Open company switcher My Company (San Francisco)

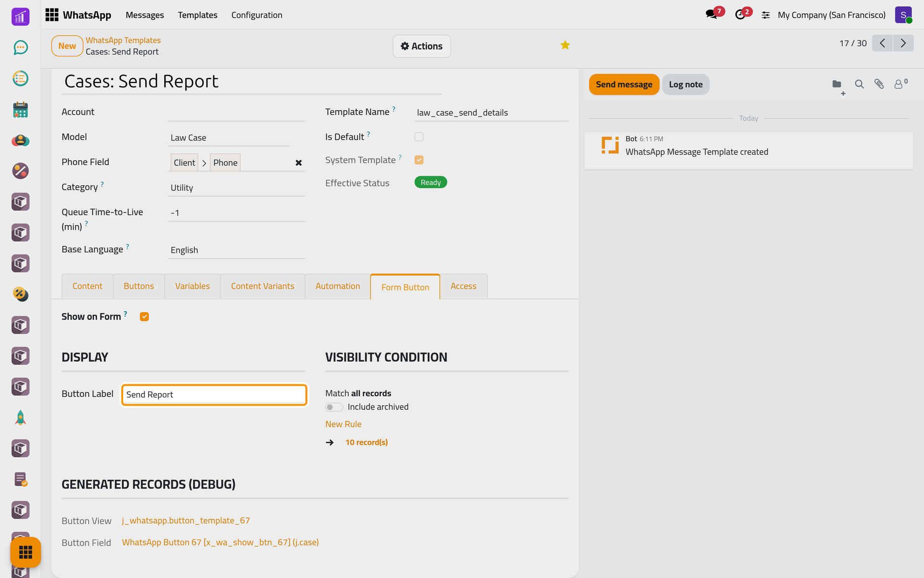(832, 15)
